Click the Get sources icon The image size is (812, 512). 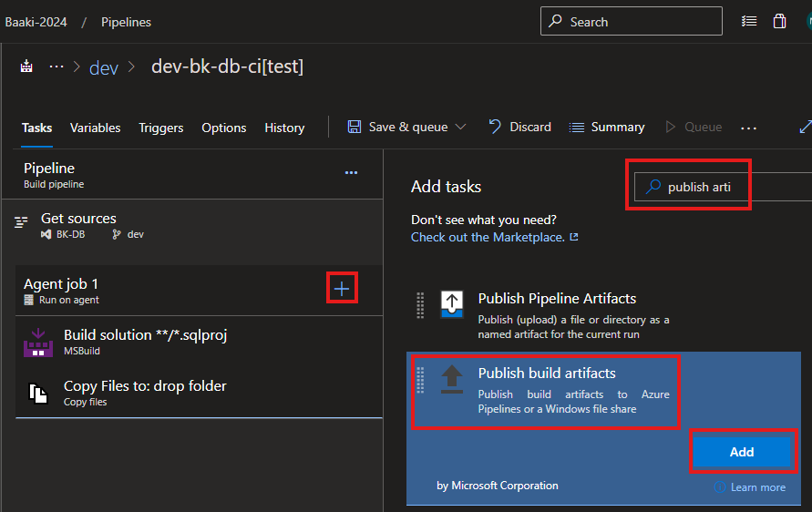(21, 222)
